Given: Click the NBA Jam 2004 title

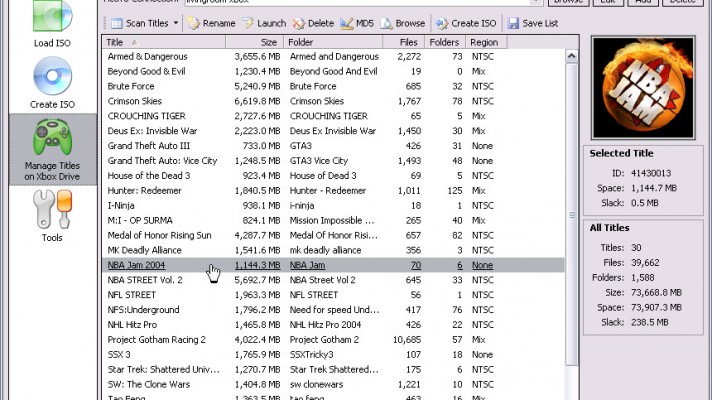Looking at the screenshot, I should tap(136, 265).
